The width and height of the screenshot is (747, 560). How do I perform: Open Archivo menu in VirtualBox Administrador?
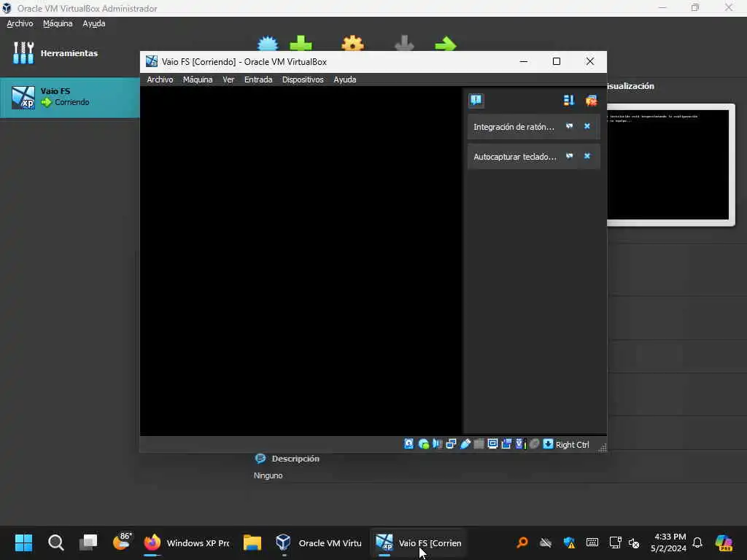20,23
